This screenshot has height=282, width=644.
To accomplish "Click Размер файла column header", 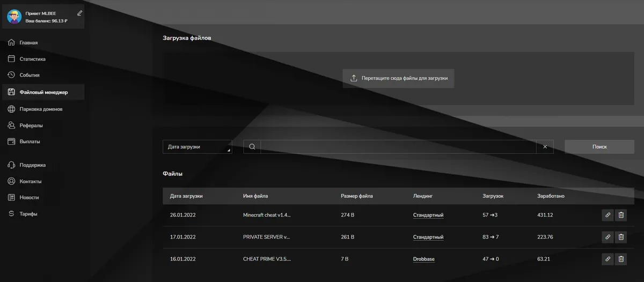I will point(357,196).
